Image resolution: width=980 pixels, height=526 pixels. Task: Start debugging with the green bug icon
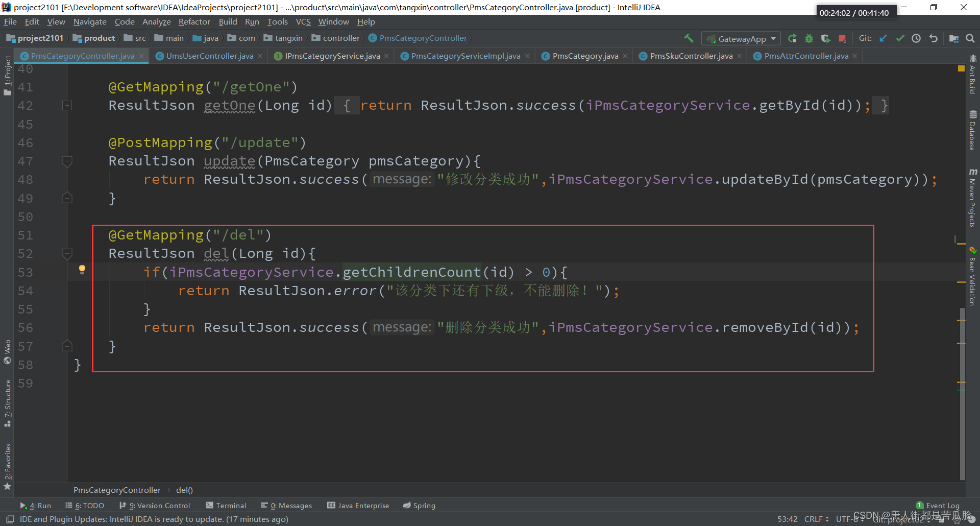coord(809,38)
